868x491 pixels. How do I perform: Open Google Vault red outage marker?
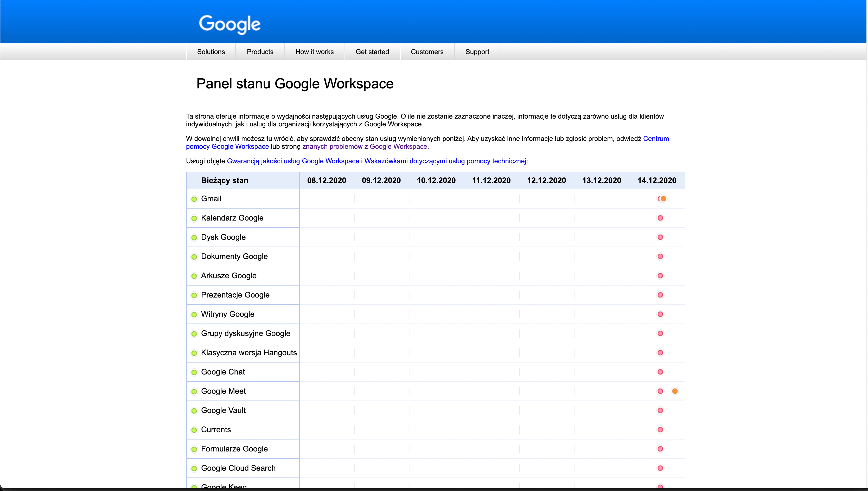click(660, 410)
